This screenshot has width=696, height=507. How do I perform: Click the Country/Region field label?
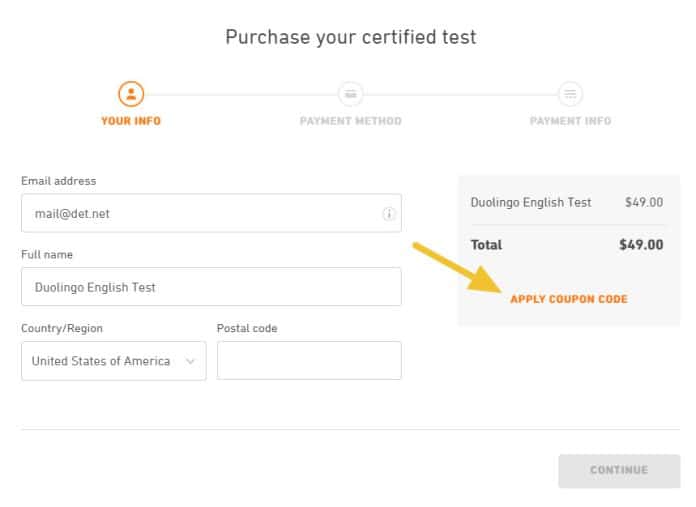point(62,328)
